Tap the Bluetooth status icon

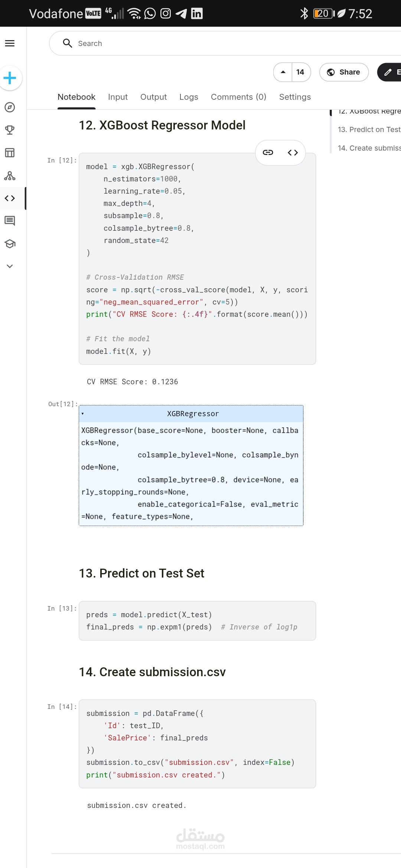coord(304,14)
